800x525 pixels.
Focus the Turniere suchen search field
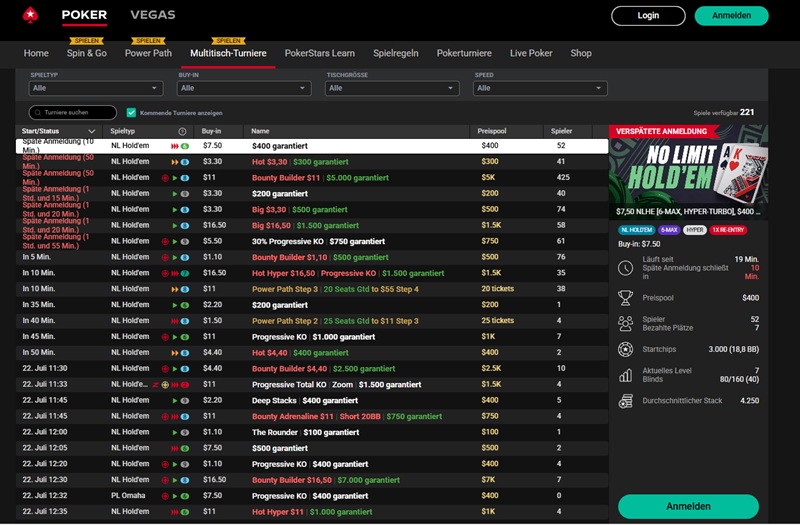73,113
